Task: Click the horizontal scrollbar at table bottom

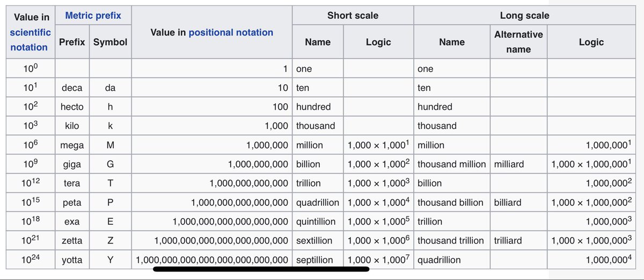Action: pos(261,269)
